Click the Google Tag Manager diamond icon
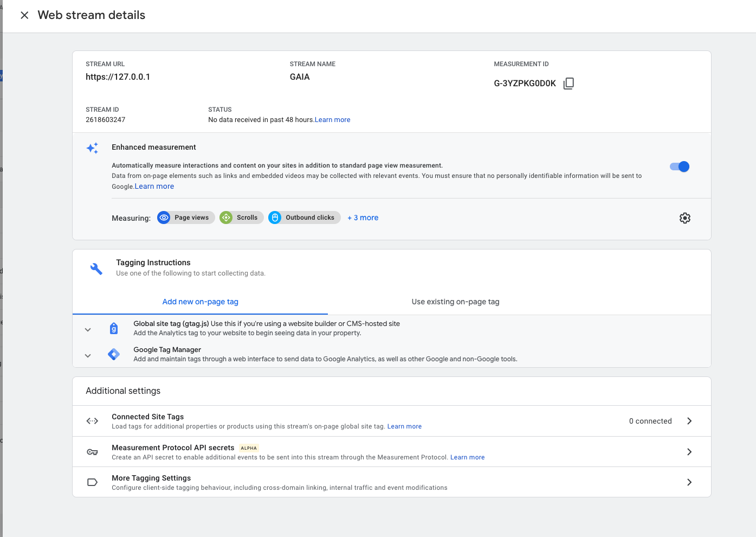This screenshot has width=756, height=537. (x=114, y=354)
